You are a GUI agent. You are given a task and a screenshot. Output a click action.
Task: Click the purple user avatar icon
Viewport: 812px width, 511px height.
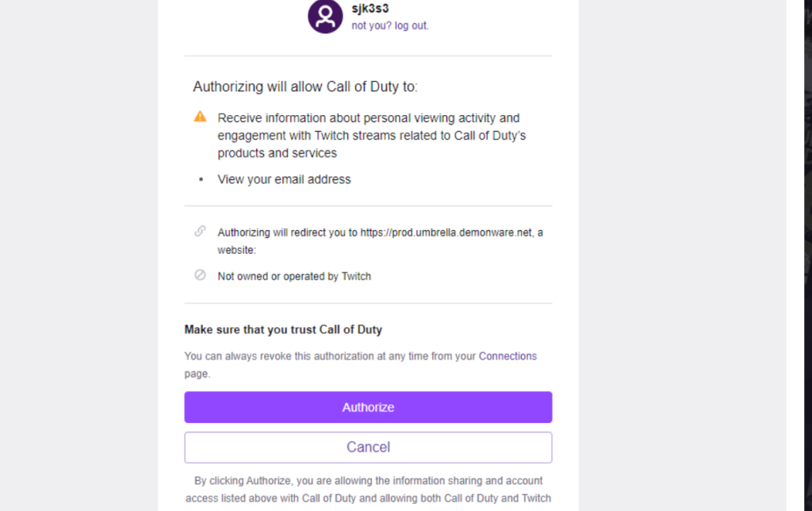[x=325, y=17]
